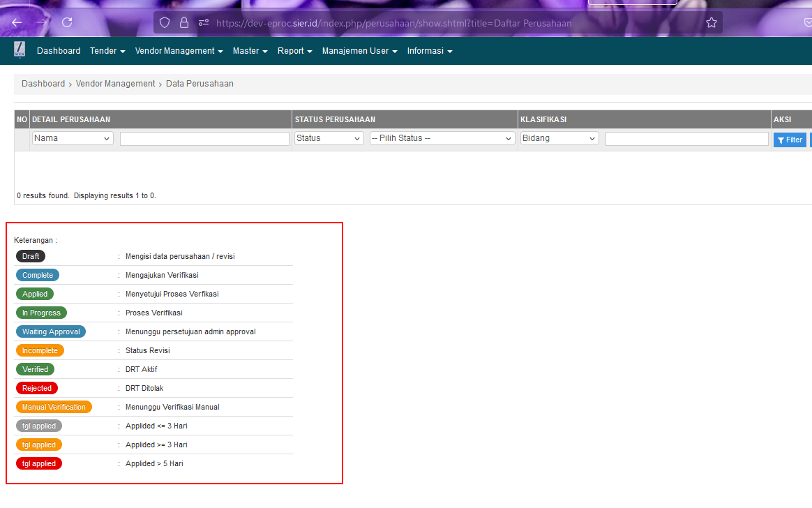Expand the Manajemen User menu

[x=359, y=51]
